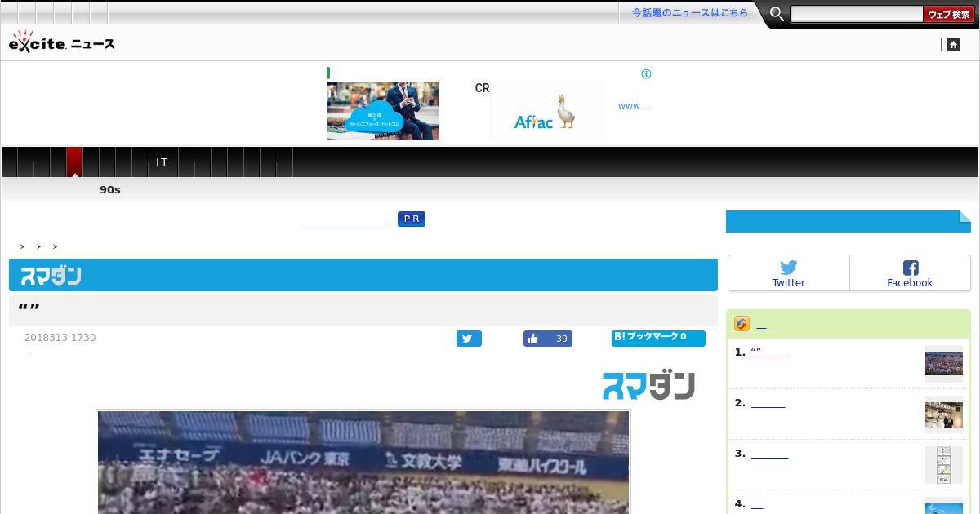Open ranking item 1 headline link
Viewport: 980px width, 514px height.
[x=768, y=352]
